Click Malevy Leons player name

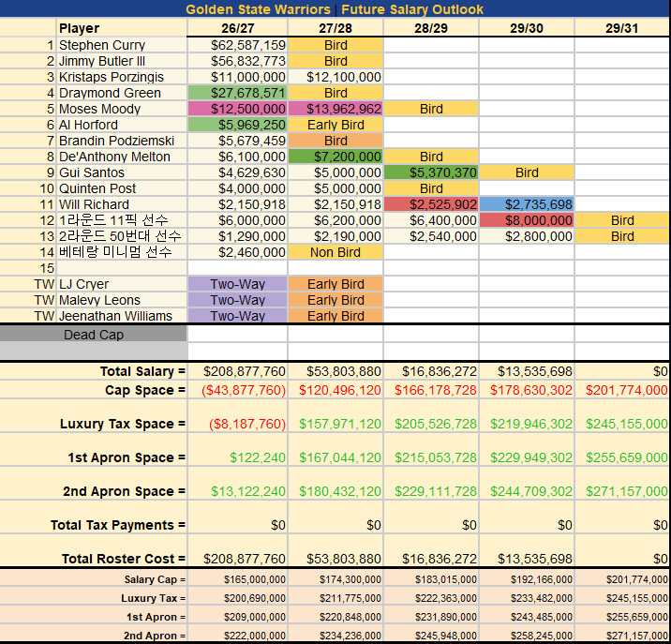[x=122, y=300]
